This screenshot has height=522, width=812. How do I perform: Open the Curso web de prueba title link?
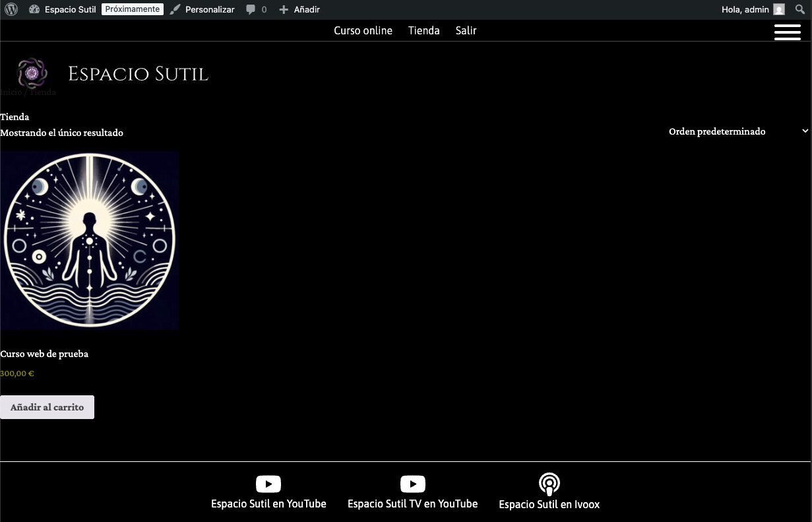[x=44, y=354]
